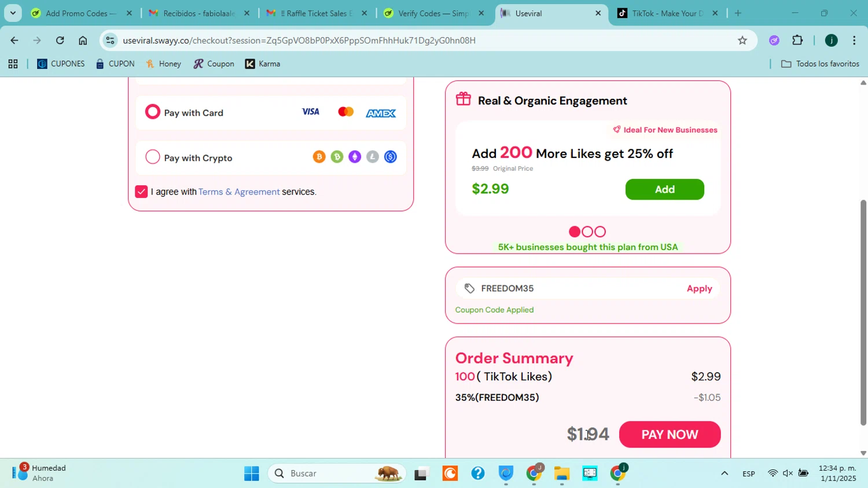Click the Mastercard logo

click(345, 112)
